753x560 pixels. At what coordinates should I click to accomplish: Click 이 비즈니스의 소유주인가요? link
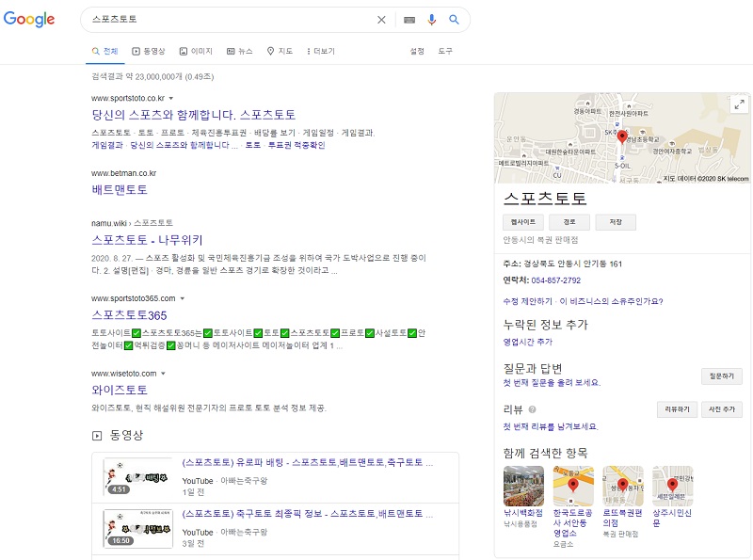click(x=611, y=301)
